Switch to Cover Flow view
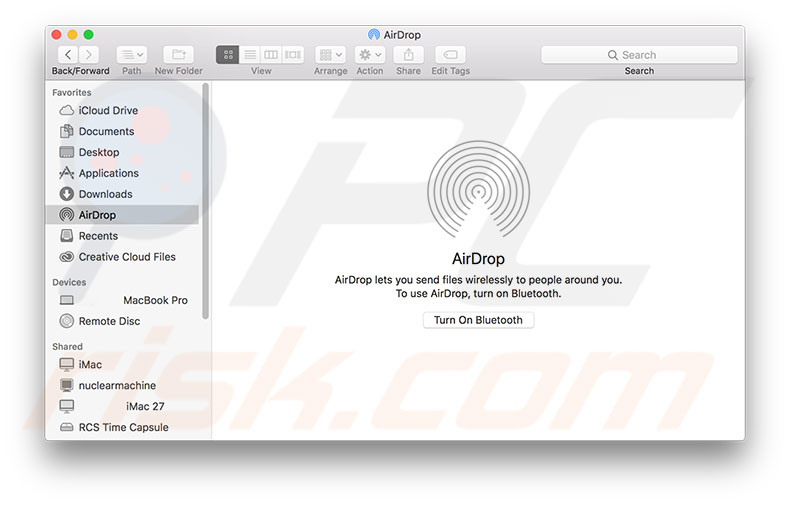 pyautogui.click(x=293, y=54)
